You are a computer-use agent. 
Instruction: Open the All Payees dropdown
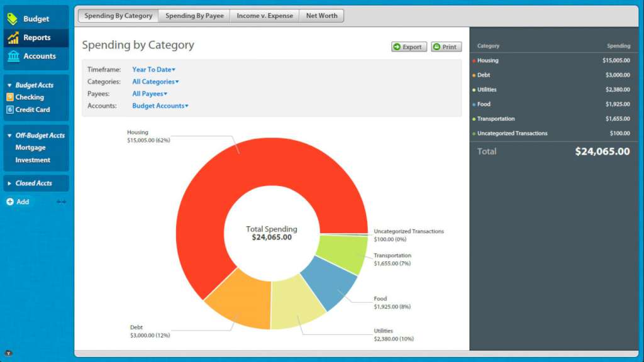[x=149, y=93]
